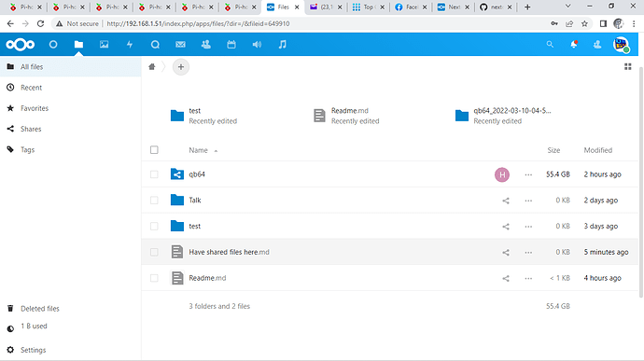This screenshot has height=361, width=644.
Task: Switch to the GitHub browser tab
Action: coord(496,7)
